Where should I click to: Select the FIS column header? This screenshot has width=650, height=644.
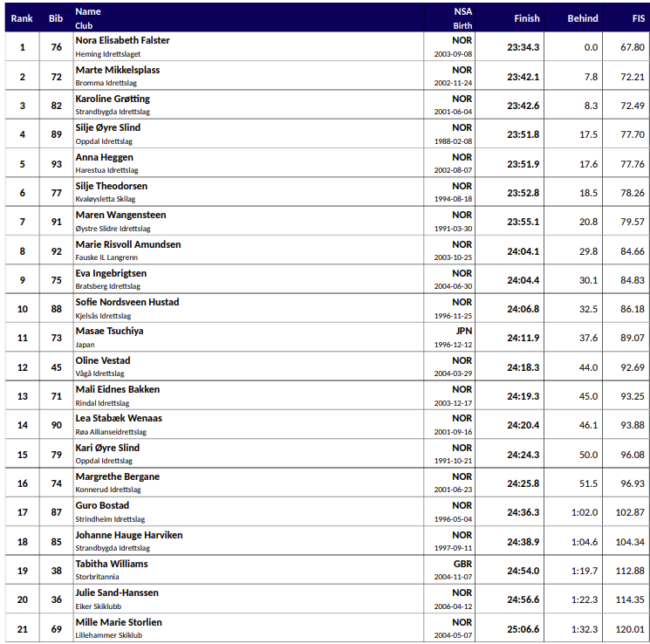tap(639, 18)
